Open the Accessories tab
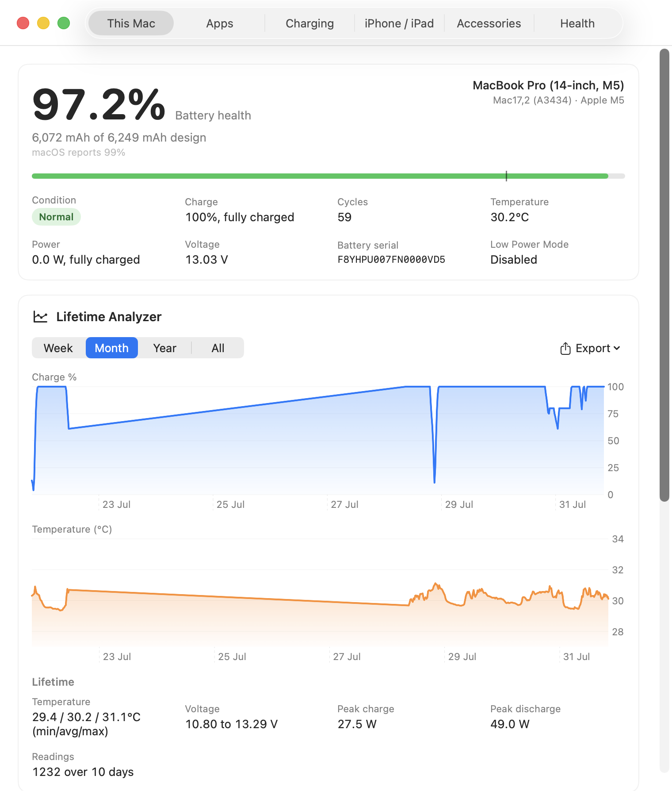 (x=489, y=23)
